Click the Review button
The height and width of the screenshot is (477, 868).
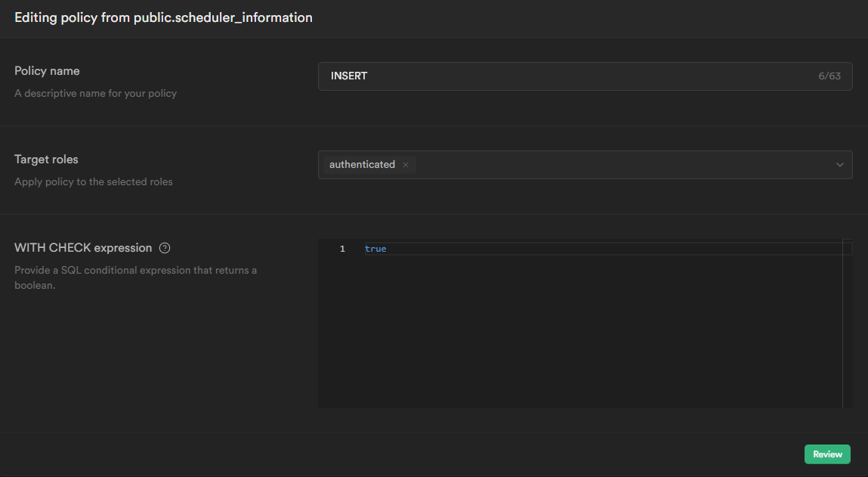tap(827, 454)
